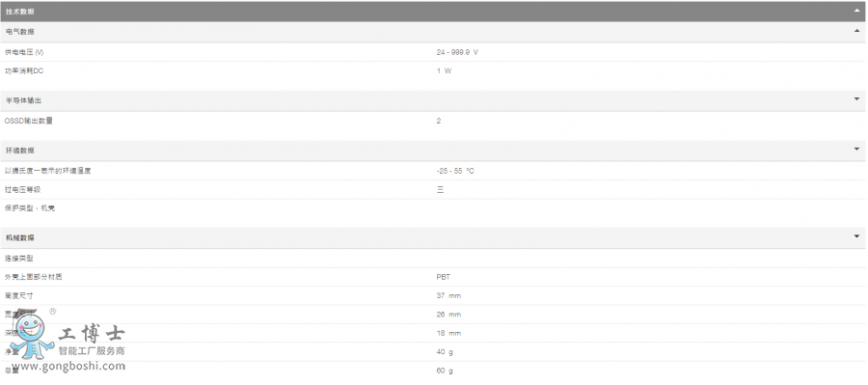The height and width of the screenshot is (385, 868).
Task: Expand the 电气数据 section header
Action: 434,32
